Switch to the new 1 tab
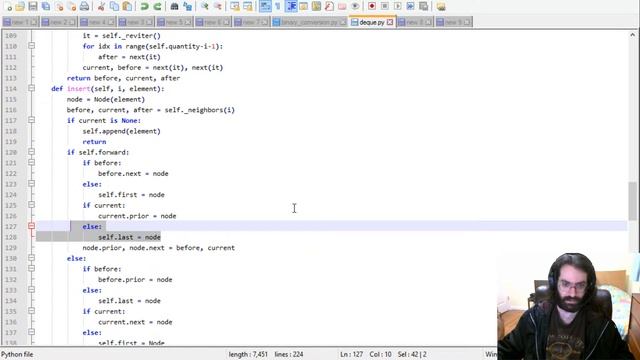Viewport: 640px width, 360px height. [x=20, y=22]
